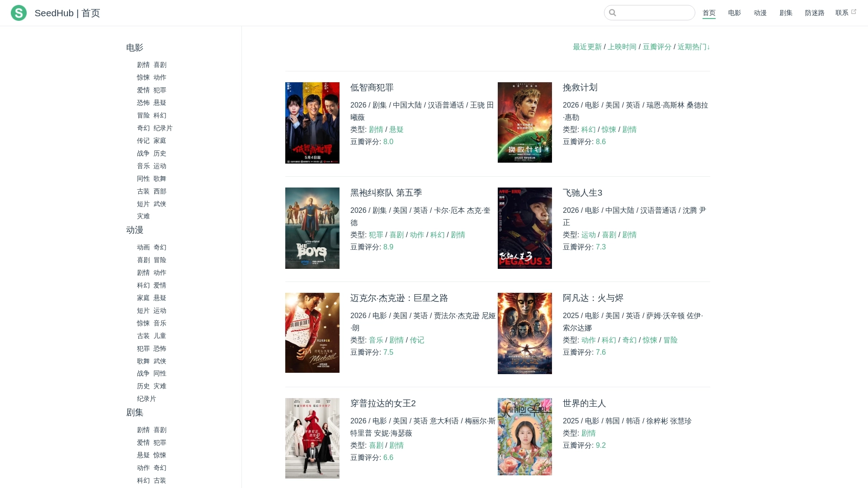Click the 7.3 rating of 飞驰人生3
The image size is (868, 488).
tap(601, 247)
